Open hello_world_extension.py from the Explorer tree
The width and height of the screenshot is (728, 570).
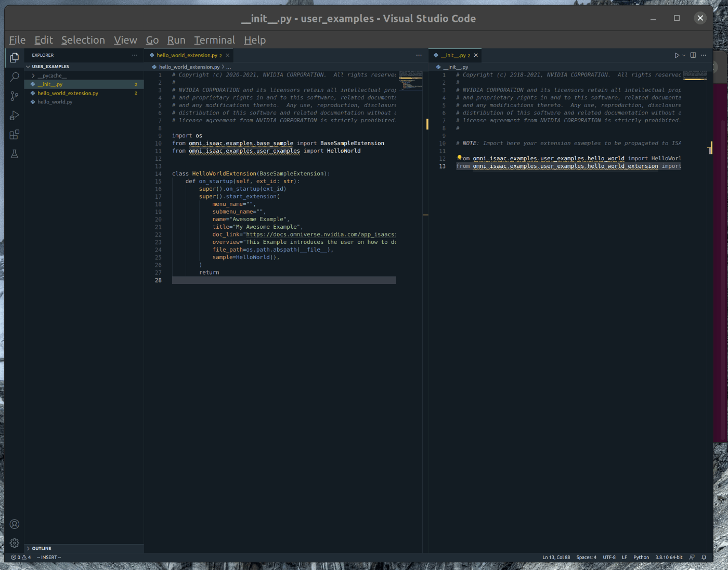pyautogui.click(x=84, y=93)
